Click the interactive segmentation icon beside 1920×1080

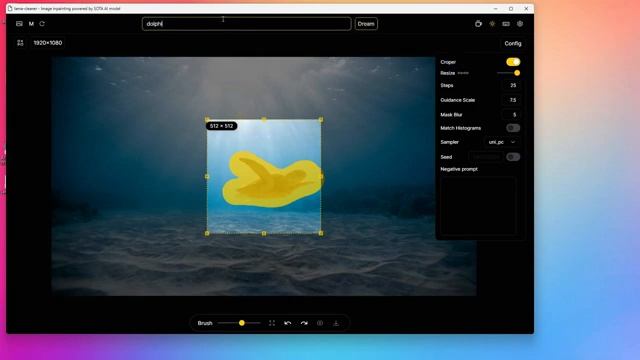[x=20, y=43]
